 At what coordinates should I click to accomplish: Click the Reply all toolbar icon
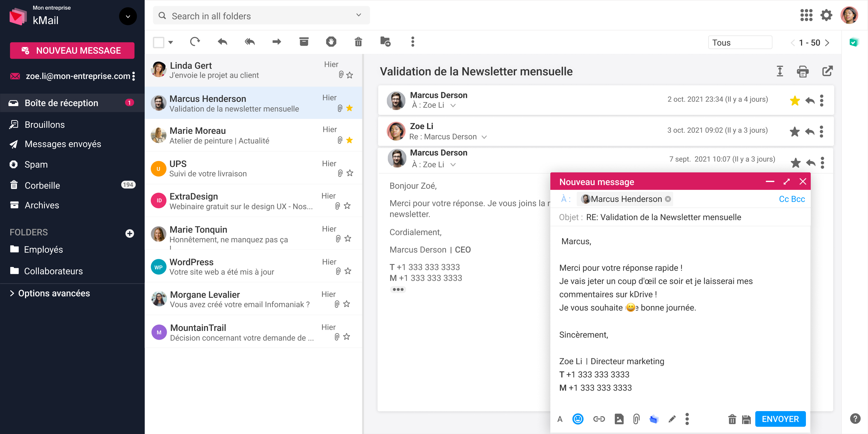click(250, 42)
